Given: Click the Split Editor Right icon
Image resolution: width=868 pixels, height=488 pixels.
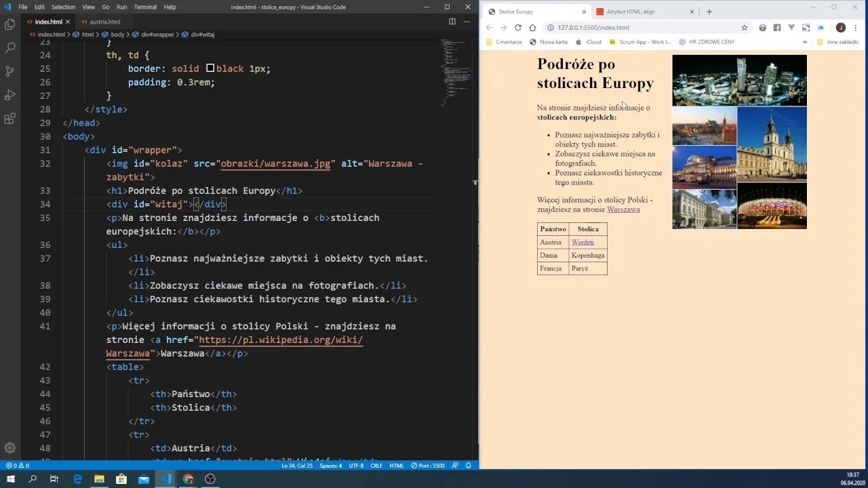Looking at the screenshot, I should [x=452, y=22].
